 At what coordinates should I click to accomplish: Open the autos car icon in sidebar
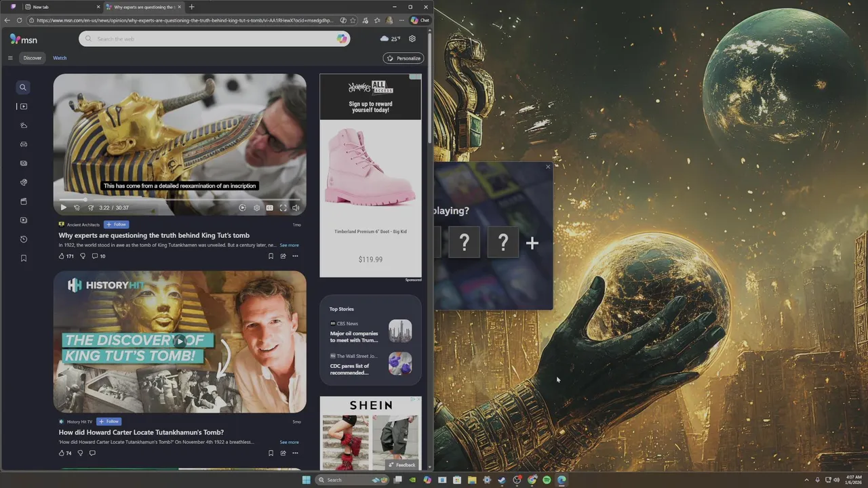[23, 144]
